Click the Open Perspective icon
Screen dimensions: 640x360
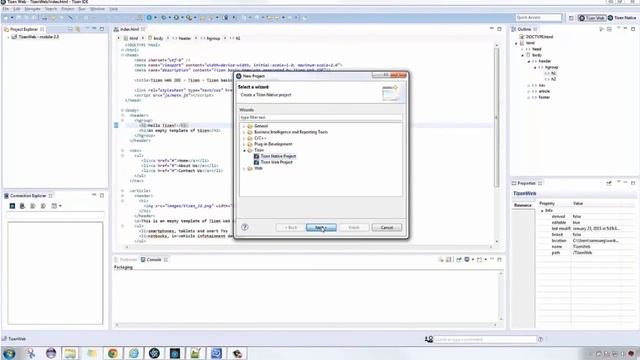coord(571,18)
